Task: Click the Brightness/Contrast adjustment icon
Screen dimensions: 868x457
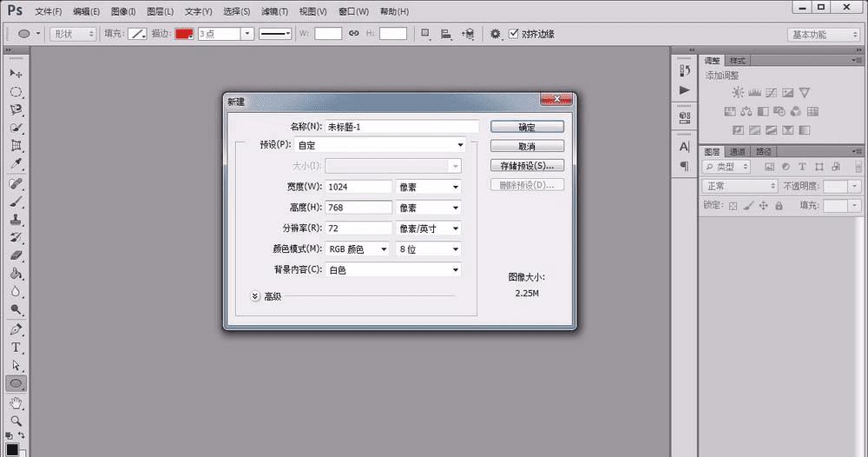Action: tap(737, 92)
